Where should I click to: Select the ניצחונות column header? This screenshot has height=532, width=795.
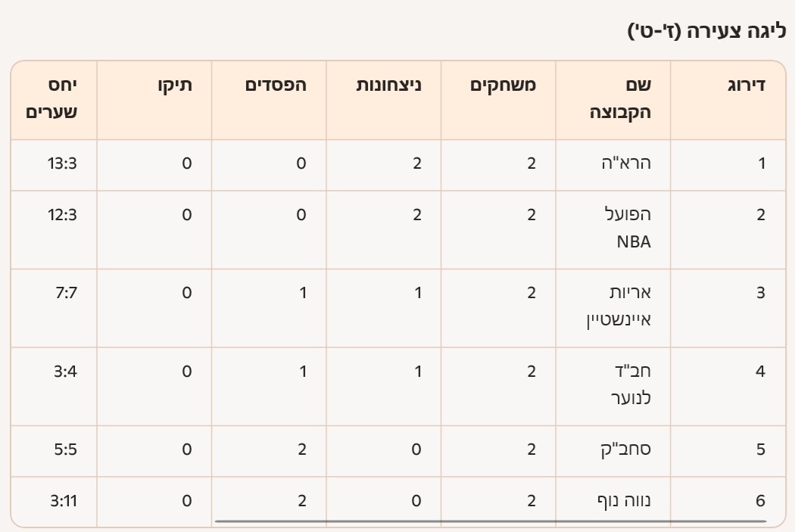coord(388,85)
